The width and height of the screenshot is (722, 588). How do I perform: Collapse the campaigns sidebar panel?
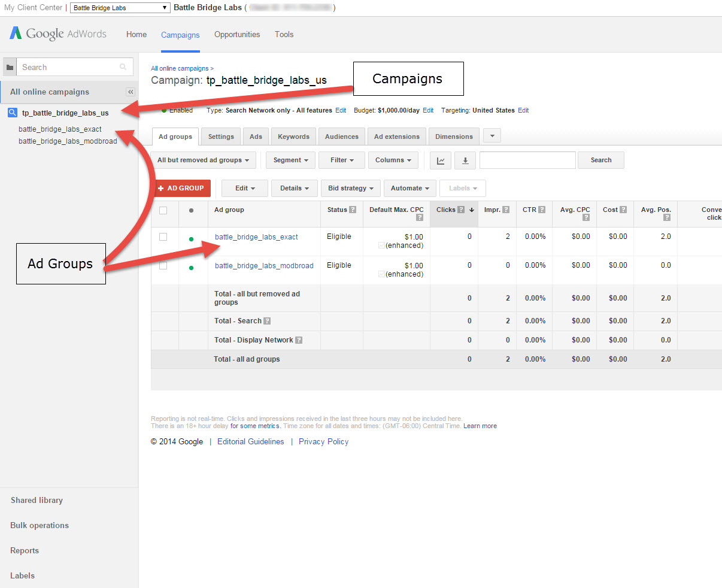tap(130, 92)
